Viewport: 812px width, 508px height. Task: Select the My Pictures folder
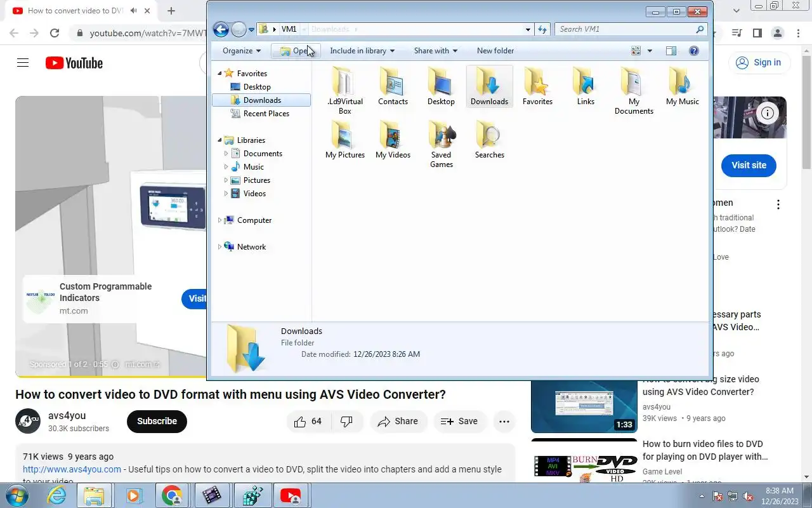(345, 140)
